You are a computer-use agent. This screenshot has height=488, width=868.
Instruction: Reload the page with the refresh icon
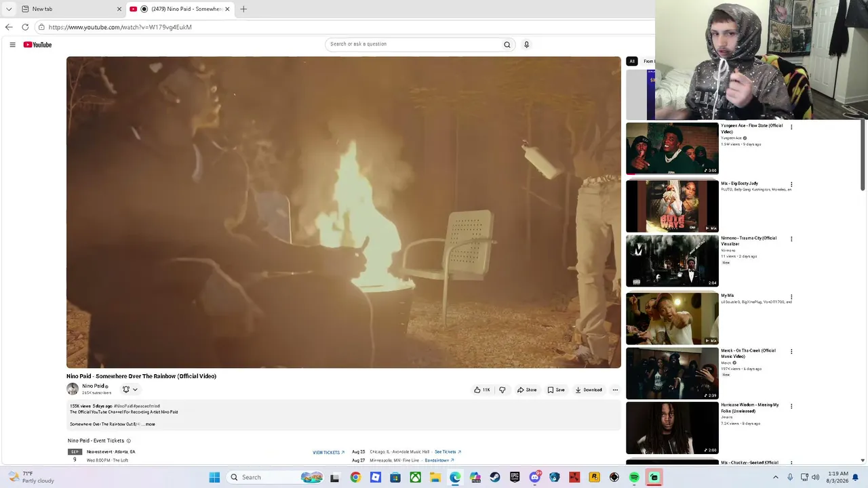pos(25,27)
